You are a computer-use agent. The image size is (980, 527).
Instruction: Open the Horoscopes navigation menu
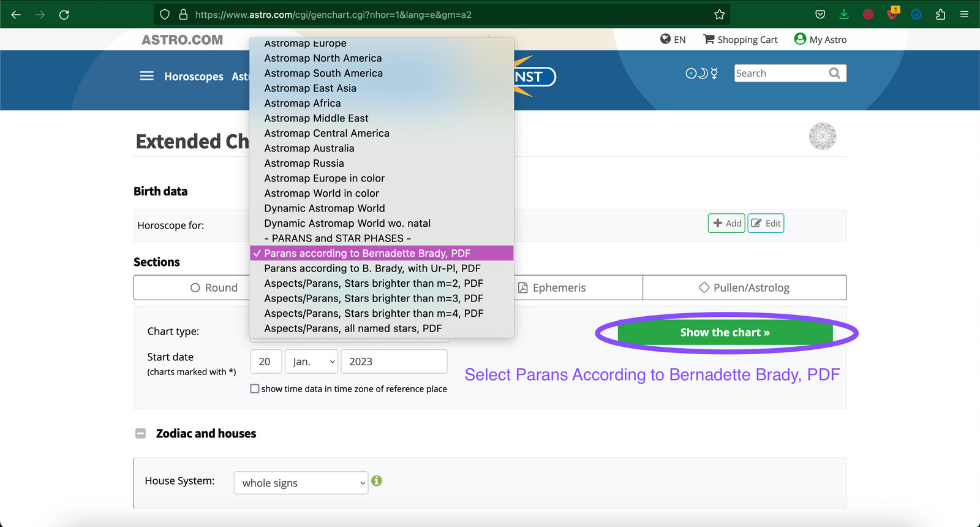[194, 77]
